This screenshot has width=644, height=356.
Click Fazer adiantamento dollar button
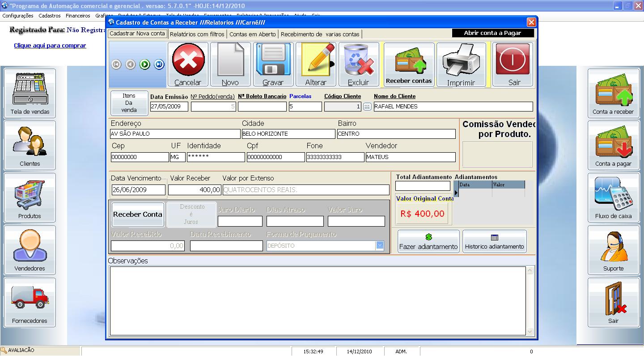tap(428, 242)
